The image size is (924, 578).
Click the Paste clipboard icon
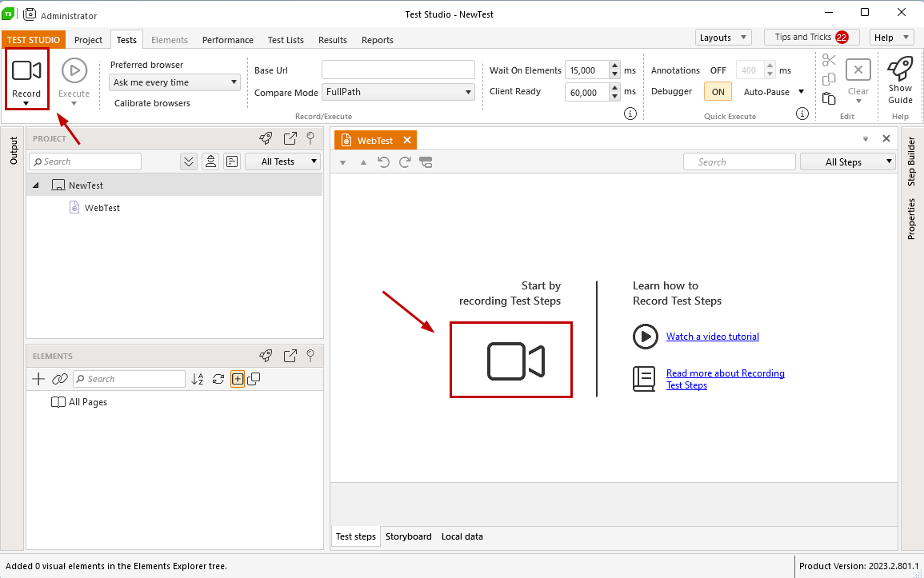(829, 98)
